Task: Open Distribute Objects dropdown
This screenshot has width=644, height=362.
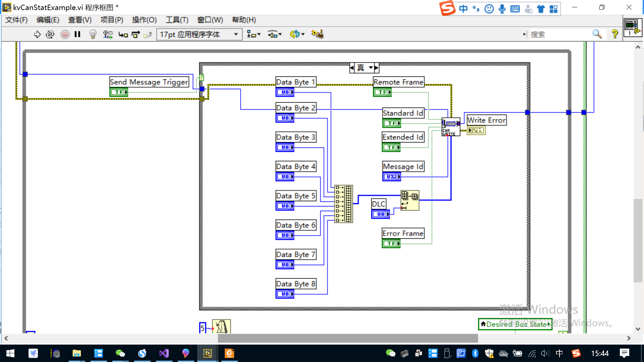Action: click(275, 34)
